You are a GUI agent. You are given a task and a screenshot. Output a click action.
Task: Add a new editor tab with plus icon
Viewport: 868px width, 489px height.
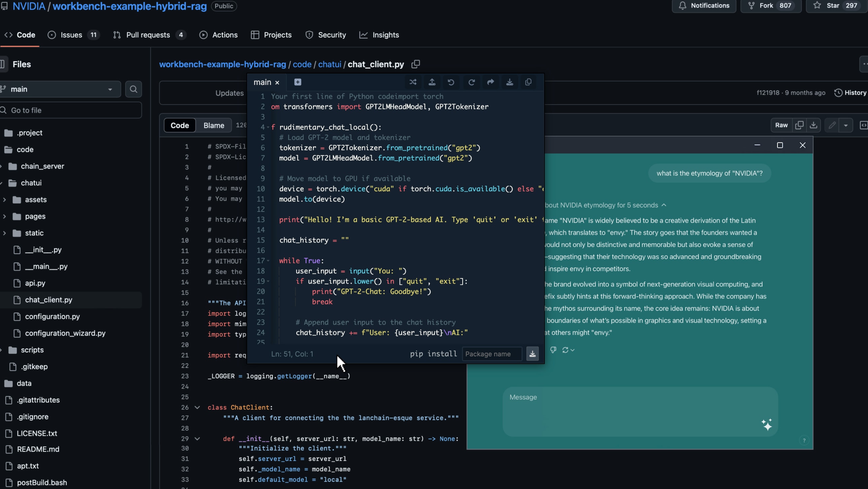297,82
